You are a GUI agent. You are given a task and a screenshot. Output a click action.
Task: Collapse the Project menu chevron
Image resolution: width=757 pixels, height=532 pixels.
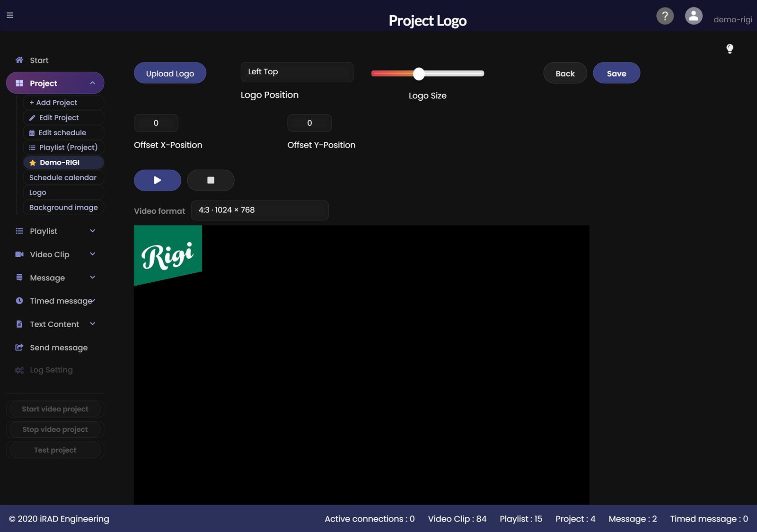click(93, 83)
